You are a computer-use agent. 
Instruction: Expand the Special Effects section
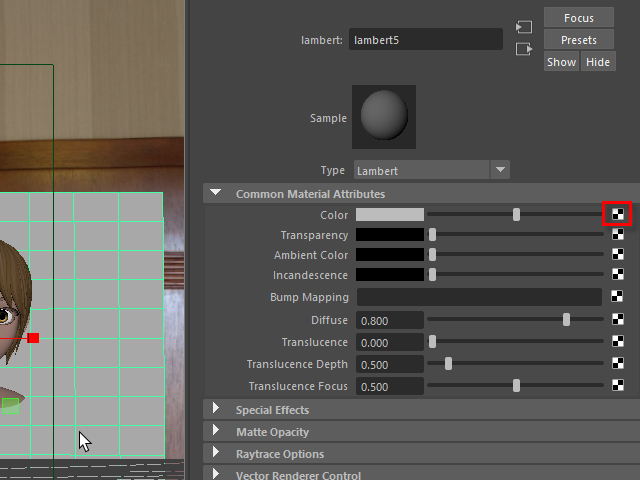click(x=216, y=410)
